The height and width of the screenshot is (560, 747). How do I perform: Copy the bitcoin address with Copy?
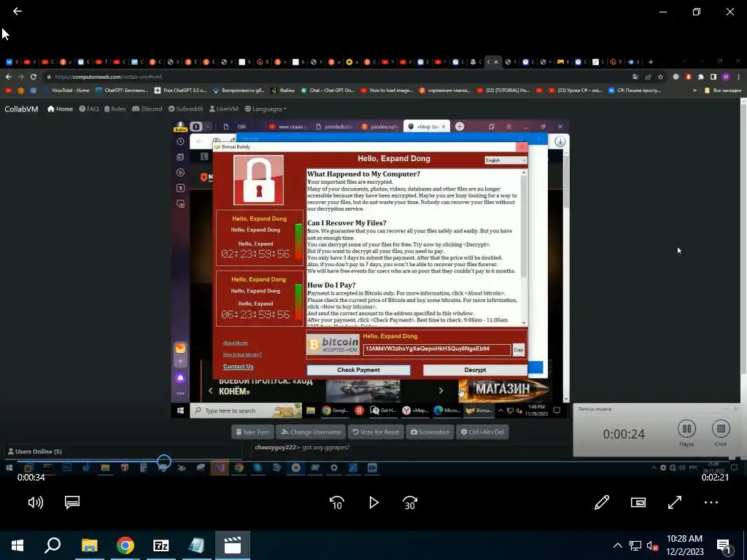(x=519, y=349)
